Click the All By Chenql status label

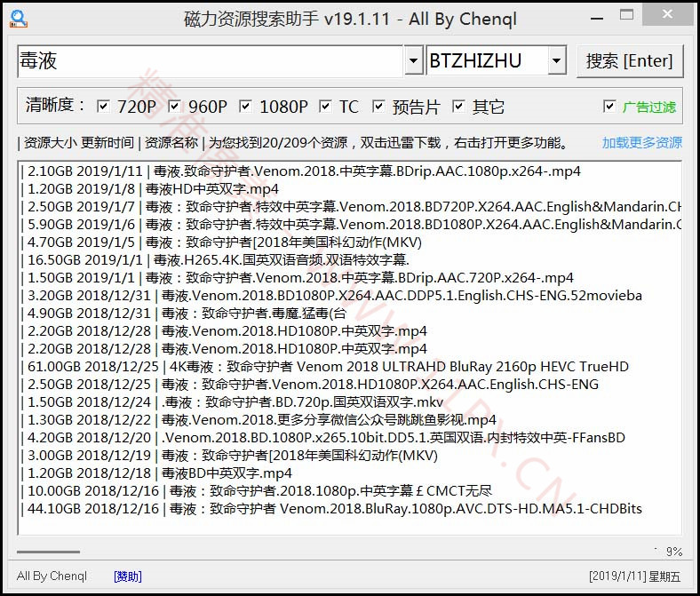click(52, 576)
